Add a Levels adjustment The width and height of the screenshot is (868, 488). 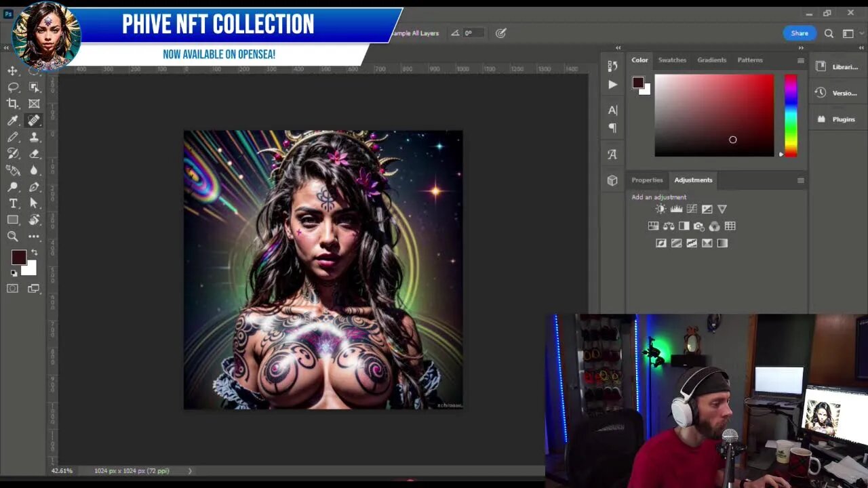click(676, 209)
